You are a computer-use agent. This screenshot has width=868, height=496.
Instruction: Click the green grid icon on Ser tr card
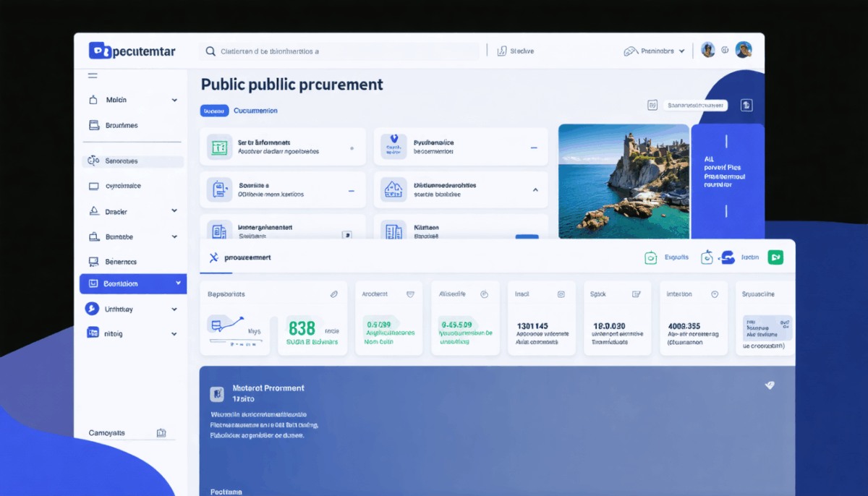click(219, 147)
